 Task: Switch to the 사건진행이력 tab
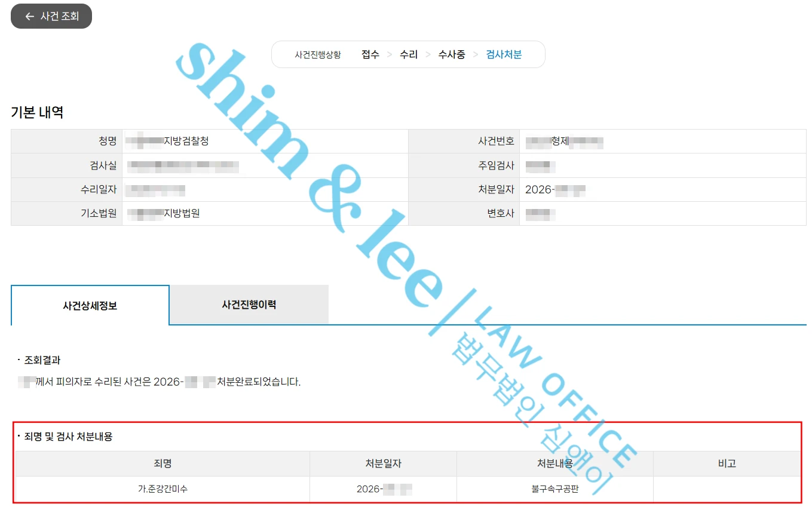(249, 305)
